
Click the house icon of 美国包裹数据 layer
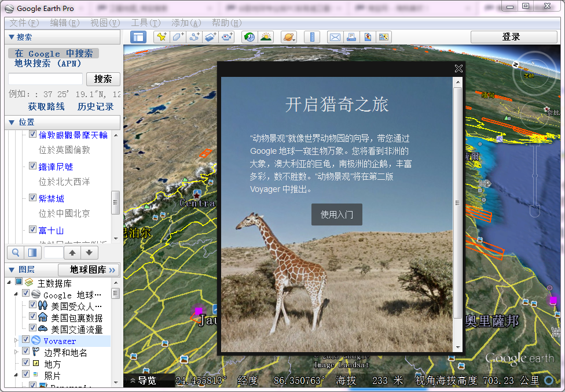(42, 317)
